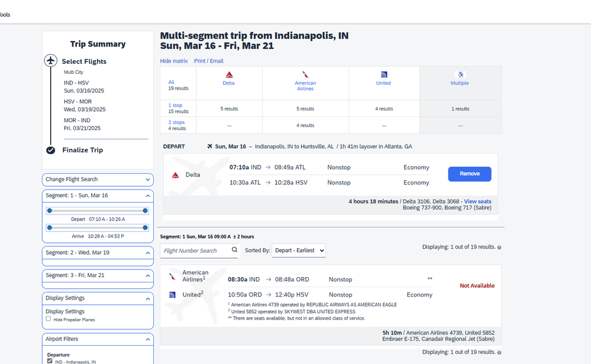Click American Airlines 1 stop 5 results cell
The image size is (591, 364).
pos(305,109)
